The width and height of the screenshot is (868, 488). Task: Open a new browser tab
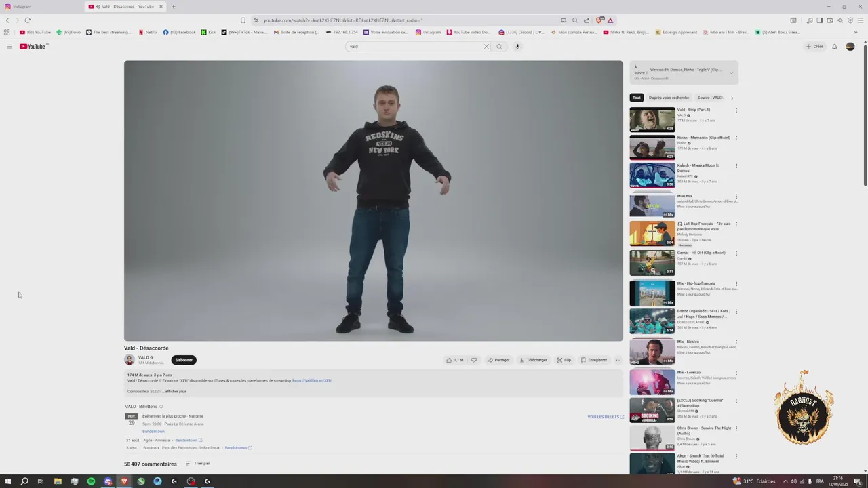[174, 7]
